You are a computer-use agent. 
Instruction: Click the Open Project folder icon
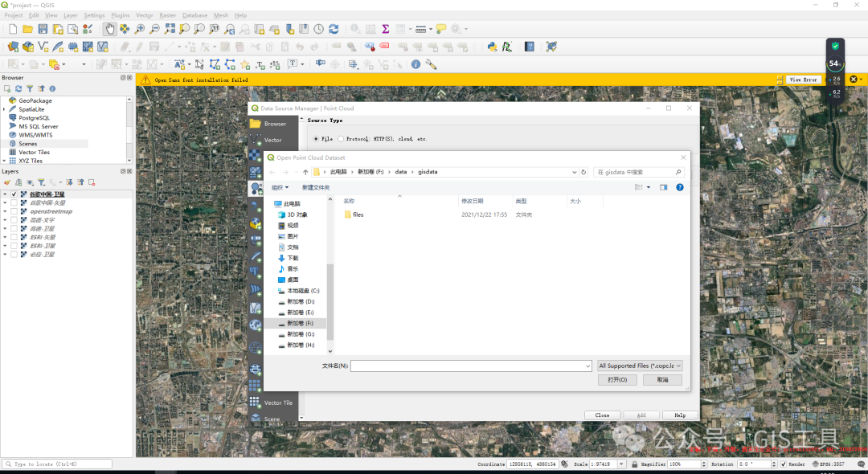[27, 29]
